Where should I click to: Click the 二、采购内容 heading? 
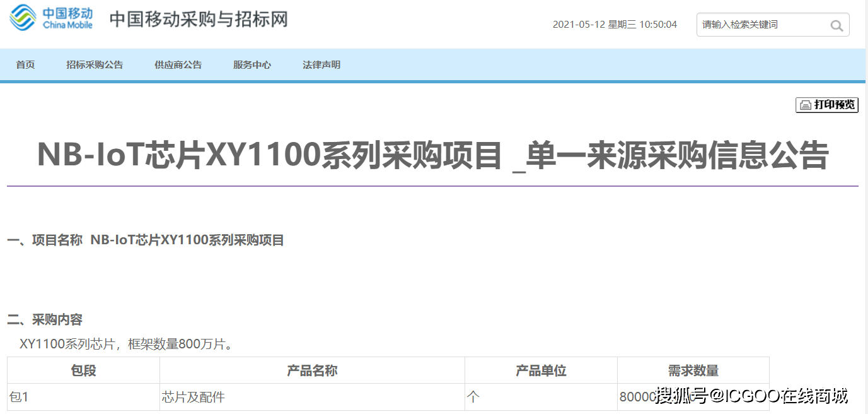click(45, 320)
